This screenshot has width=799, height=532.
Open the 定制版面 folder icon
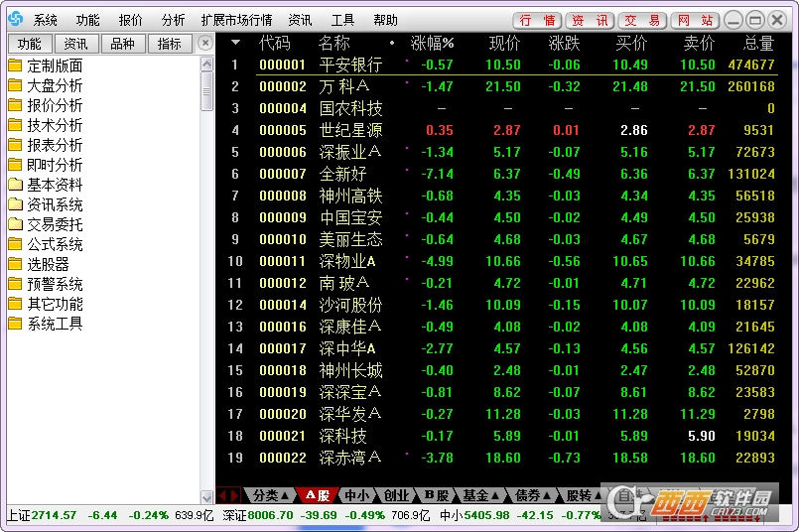[15, 66]
